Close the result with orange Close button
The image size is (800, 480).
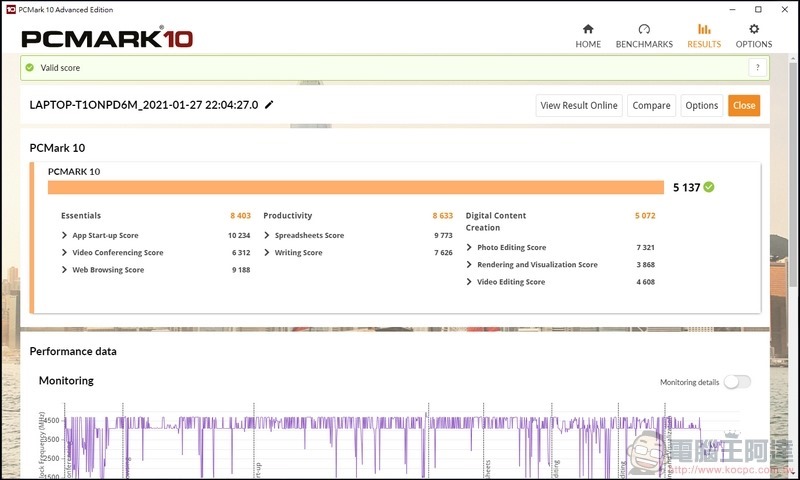coord(744,106)
